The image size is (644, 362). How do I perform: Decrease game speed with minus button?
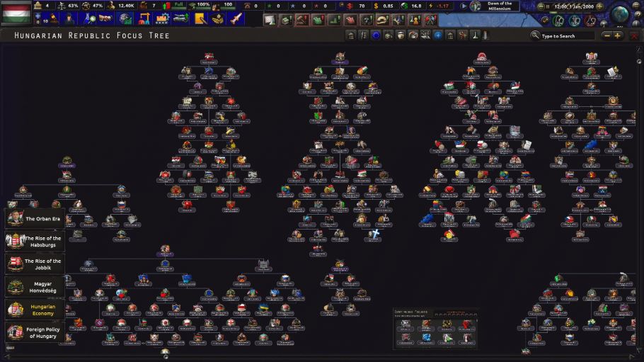(x=541, y=6)
